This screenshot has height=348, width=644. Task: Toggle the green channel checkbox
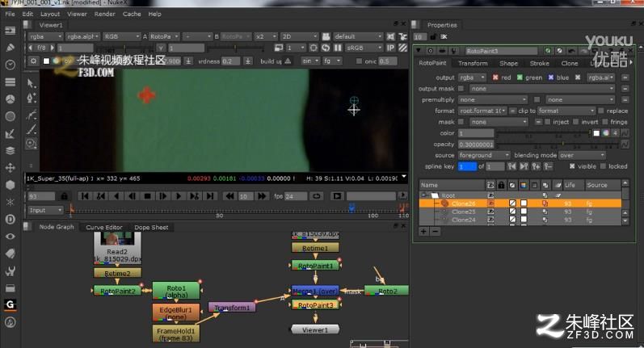coord(520,78)
